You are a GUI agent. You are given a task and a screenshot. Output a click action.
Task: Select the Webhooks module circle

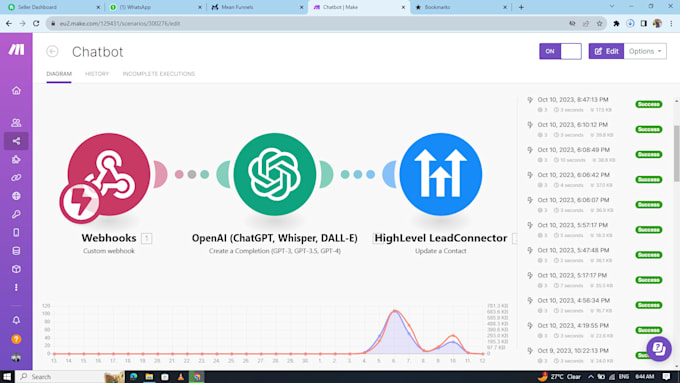tap(109, 174)
